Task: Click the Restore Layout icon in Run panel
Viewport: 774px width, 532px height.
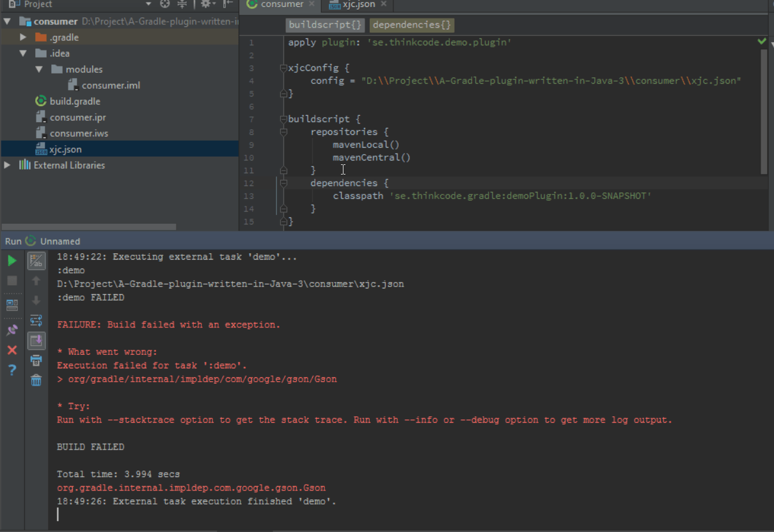Action: [x=12, y=305]
